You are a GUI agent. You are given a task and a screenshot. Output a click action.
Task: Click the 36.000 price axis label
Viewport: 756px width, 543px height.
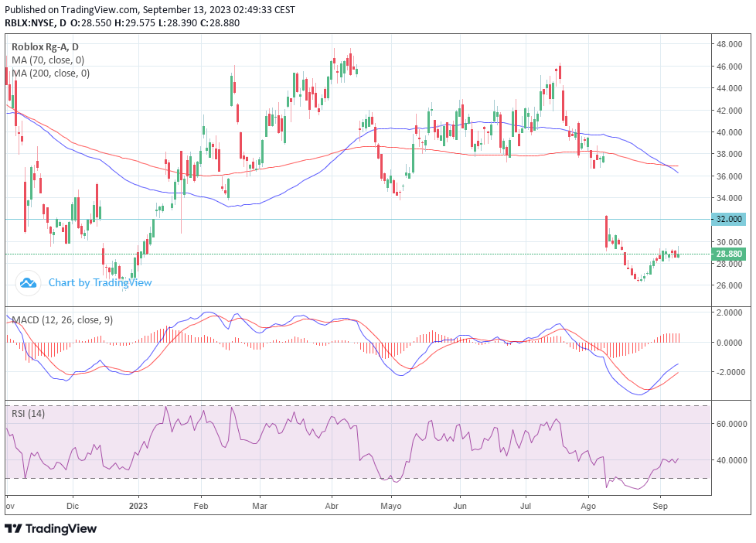click(x=729, y=176)
